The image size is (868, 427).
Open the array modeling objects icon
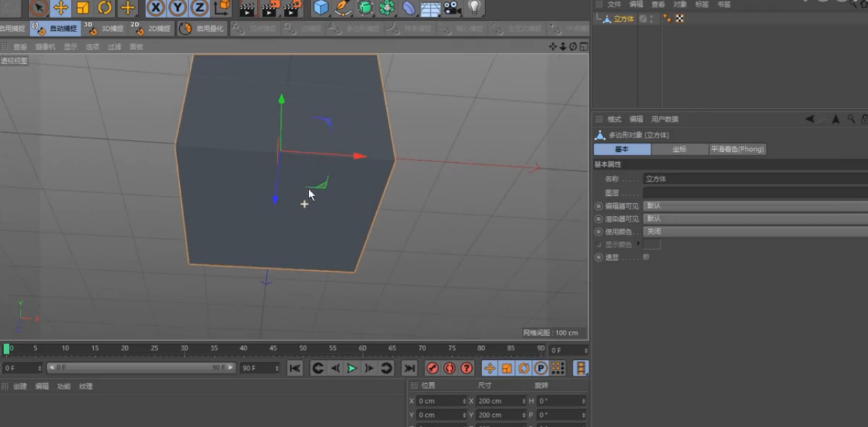coord(386,8)
